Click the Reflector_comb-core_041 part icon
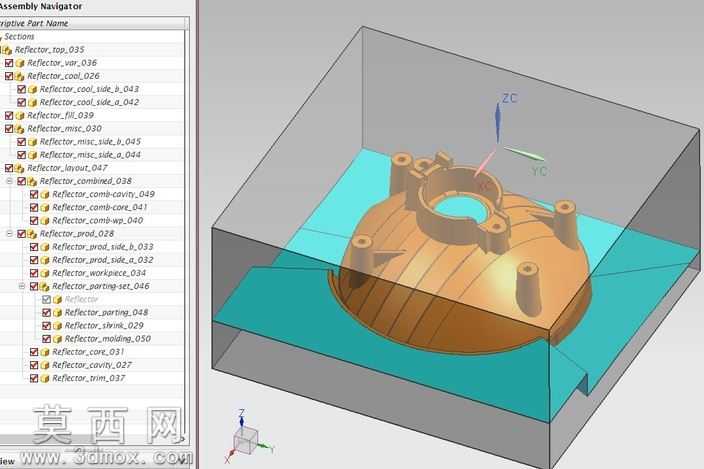Viewport: 704px width, 469px height. 45,207
